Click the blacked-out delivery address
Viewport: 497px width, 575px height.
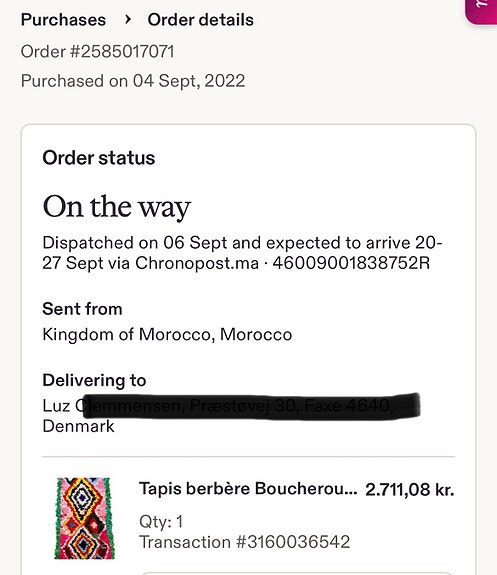(x=252, y=406)
